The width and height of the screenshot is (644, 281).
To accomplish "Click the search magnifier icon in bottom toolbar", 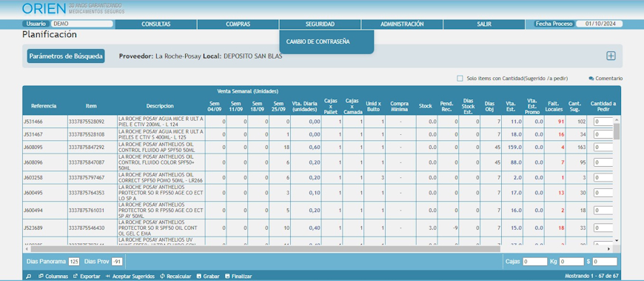I will pos(28,277).
